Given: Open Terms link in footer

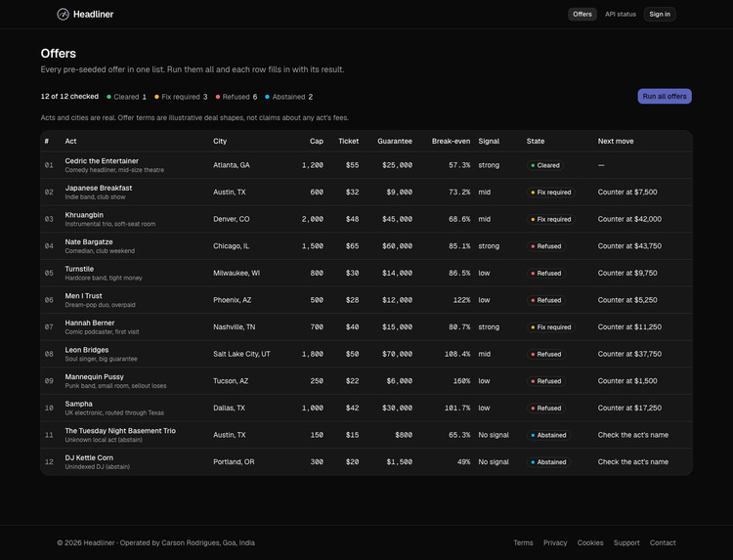Looking at the screenshot, I should pos(523,542).
